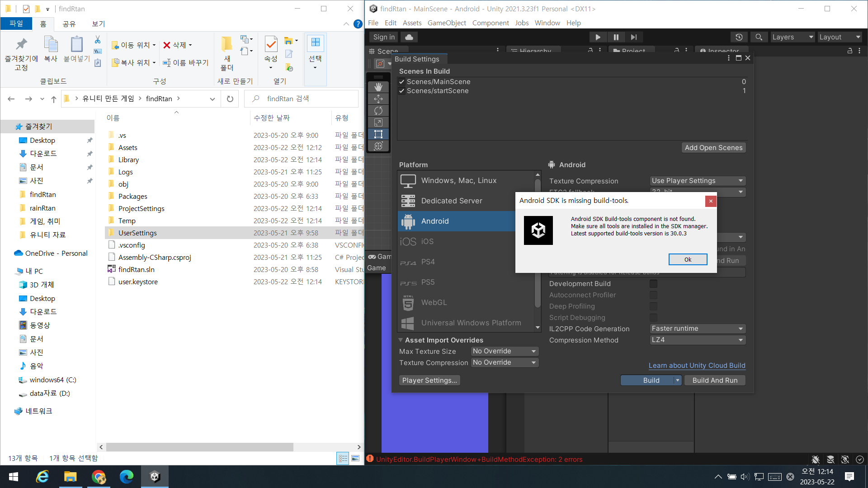
Task: Go up one folder level in Explorer
Action: pos(54,99)
